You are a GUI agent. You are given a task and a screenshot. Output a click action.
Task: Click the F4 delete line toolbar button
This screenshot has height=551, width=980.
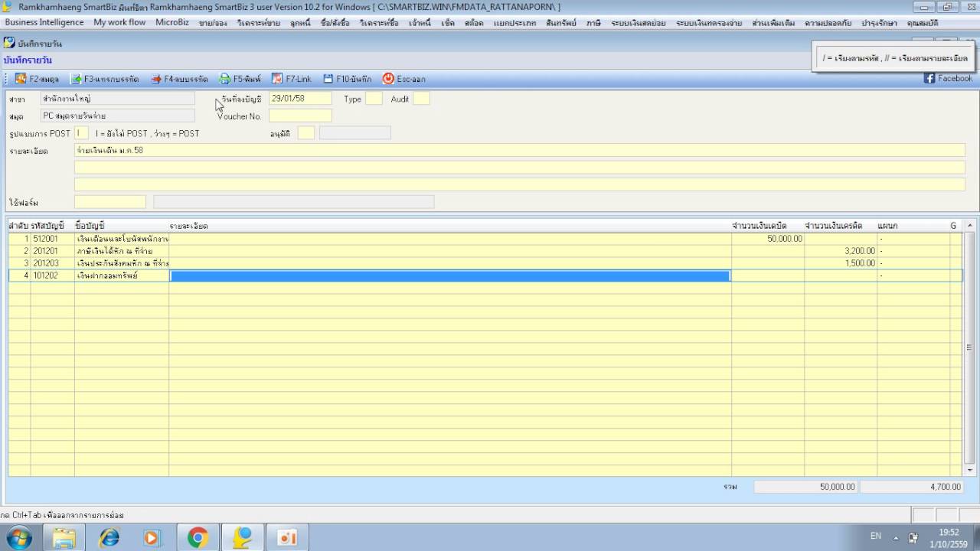[179, 79]
